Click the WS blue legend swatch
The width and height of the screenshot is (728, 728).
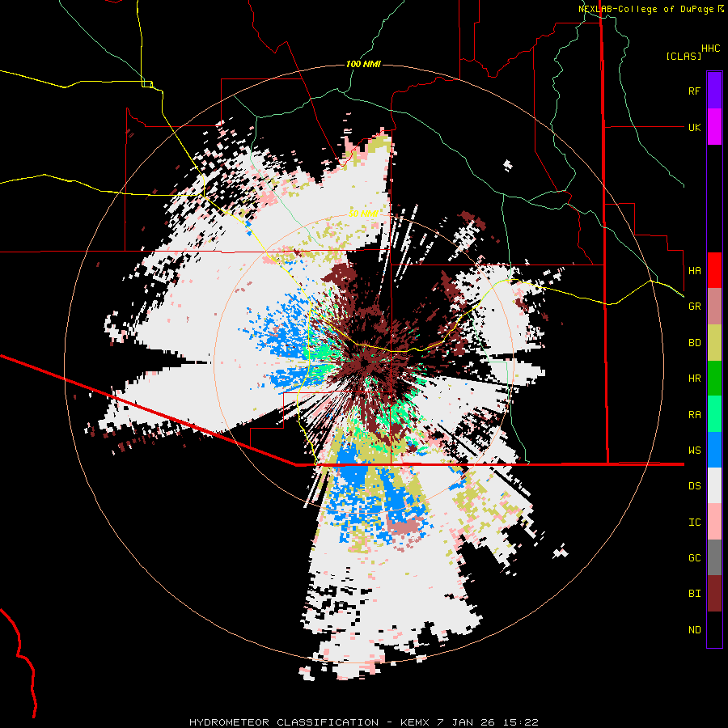pyautogui.click(x=714, y=450)
